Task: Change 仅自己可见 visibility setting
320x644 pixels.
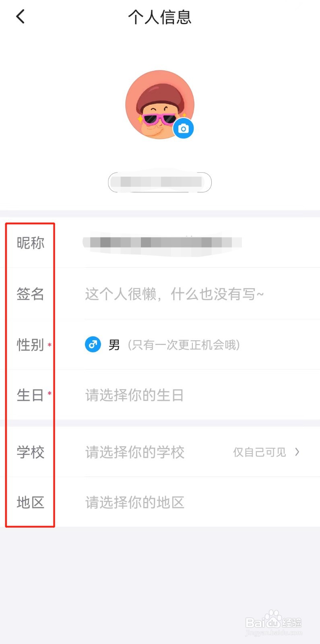Action: tap(260, 452)
